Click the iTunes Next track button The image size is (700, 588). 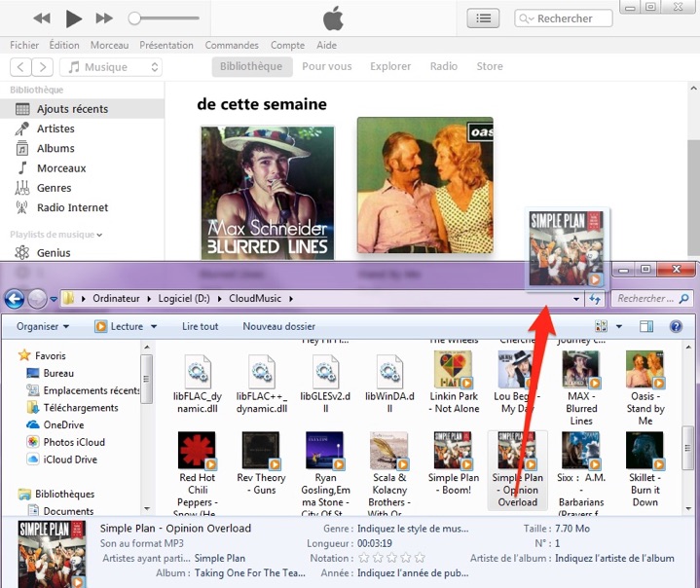[104, 18]
